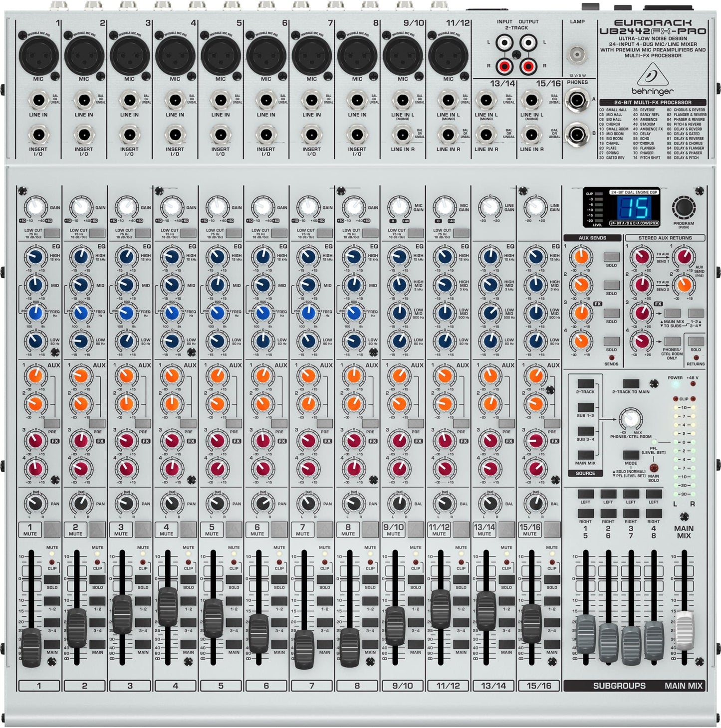Assign subgroup 4 to RIGHT
This screenshot has height=728, width=721.
[x=654, y=513]
